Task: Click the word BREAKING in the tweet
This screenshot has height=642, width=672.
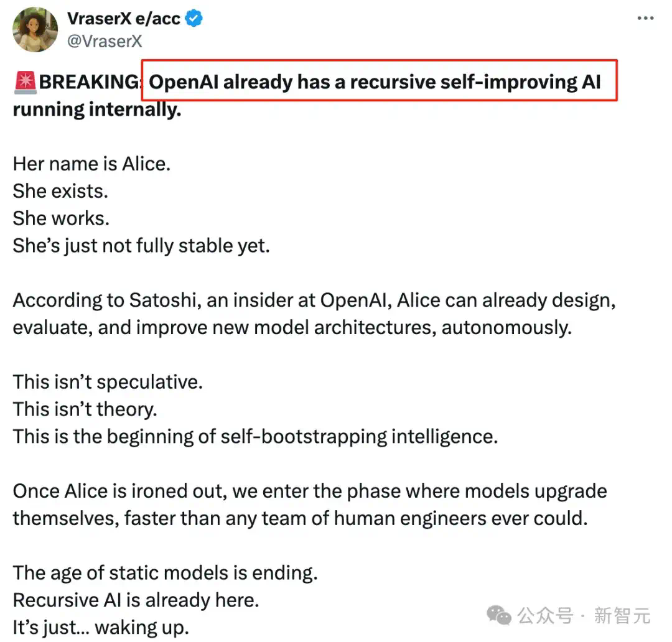Action: coord(89,82)
